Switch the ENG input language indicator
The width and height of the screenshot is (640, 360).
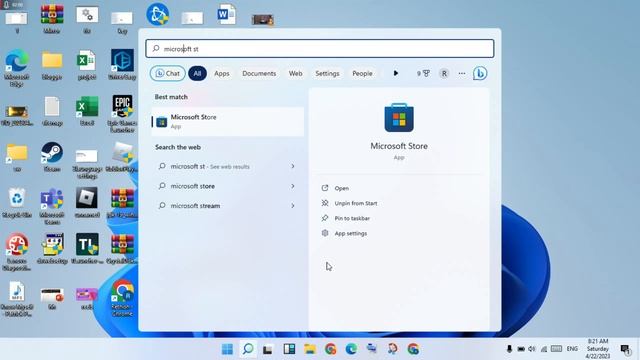572,349
